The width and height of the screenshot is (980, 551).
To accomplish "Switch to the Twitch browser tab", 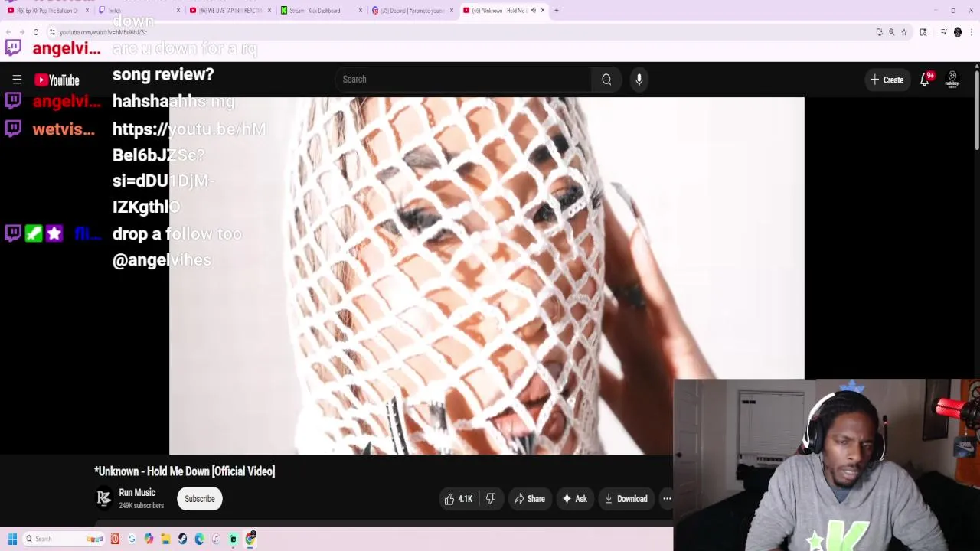I will click(x=138, y=10).
